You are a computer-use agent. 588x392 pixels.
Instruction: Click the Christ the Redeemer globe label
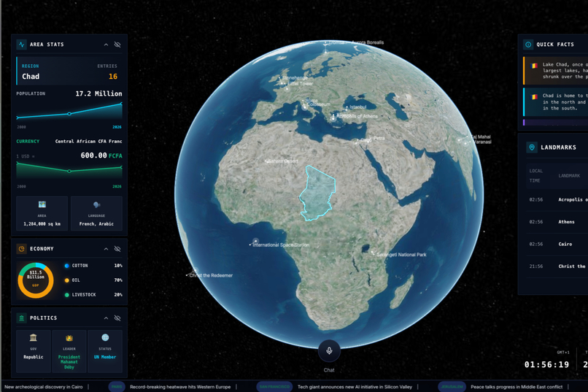point(211,275)
